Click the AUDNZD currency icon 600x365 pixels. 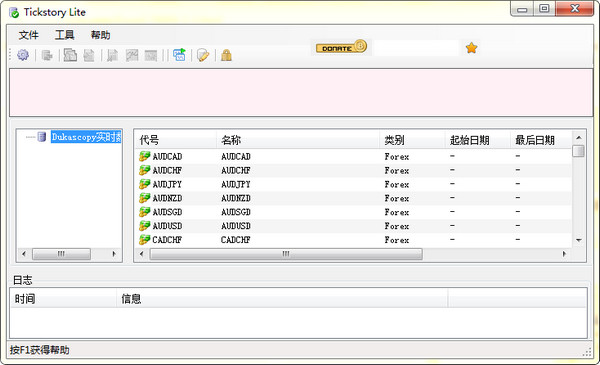[x=144, y=198]
